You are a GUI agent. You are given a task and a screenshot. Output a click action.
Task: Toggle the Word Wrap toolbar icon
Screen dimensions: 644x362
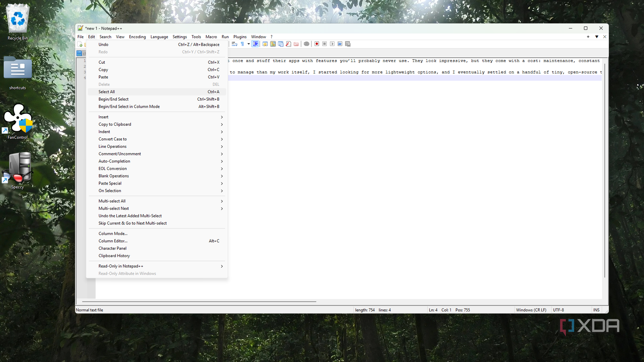click(x=234, y=44)
